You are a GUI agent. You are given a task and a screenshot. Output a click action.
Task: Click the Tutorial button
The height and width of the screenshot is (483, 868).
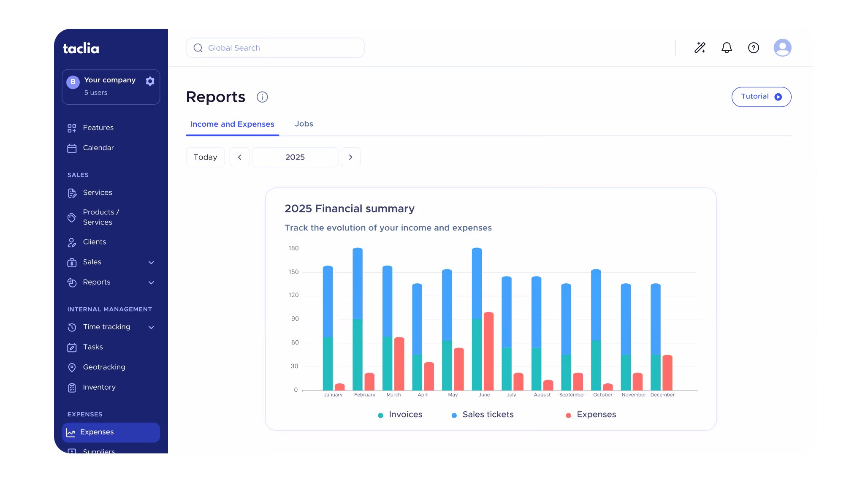(x=761, y=97)
